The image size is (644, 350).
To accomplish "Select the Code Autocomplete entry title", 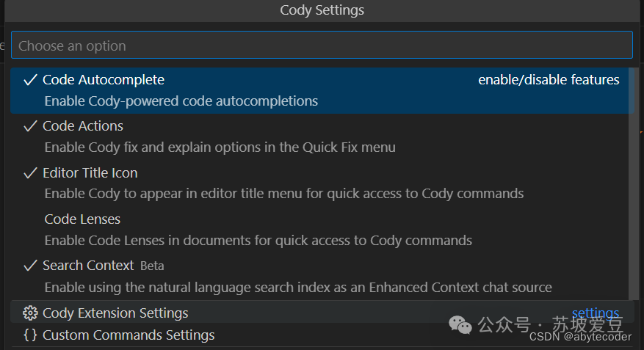I will point(103,80).
